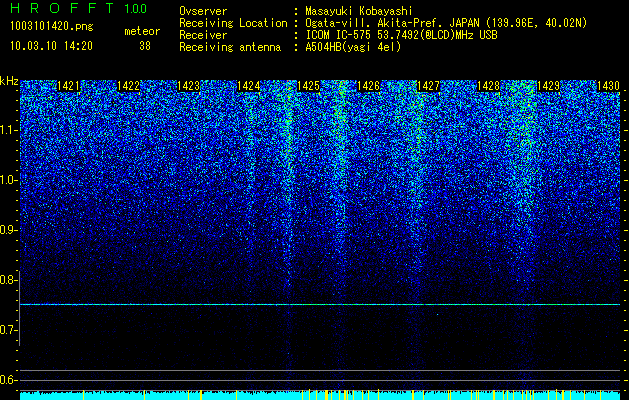
Task: Click the 0.7 frequency axis label
Action: tap(8, 330)
